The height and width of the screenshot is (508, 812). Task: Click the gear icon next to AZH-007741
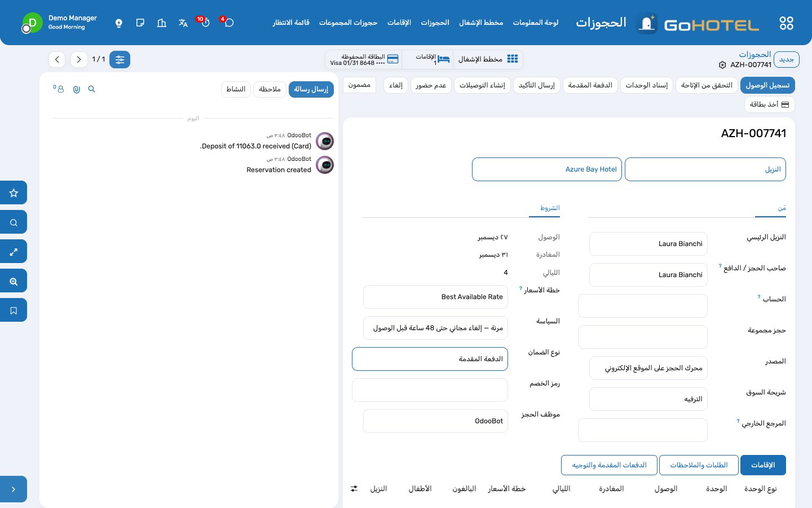click(722, 65)
